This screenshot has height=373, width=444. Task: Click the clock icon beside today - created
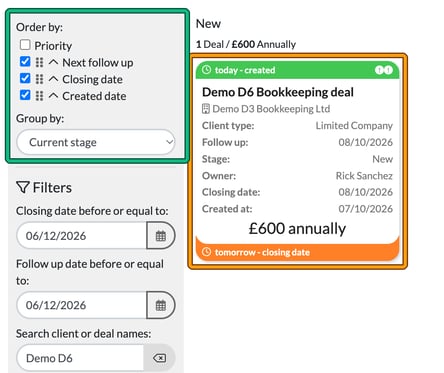[x=207, y=70]
